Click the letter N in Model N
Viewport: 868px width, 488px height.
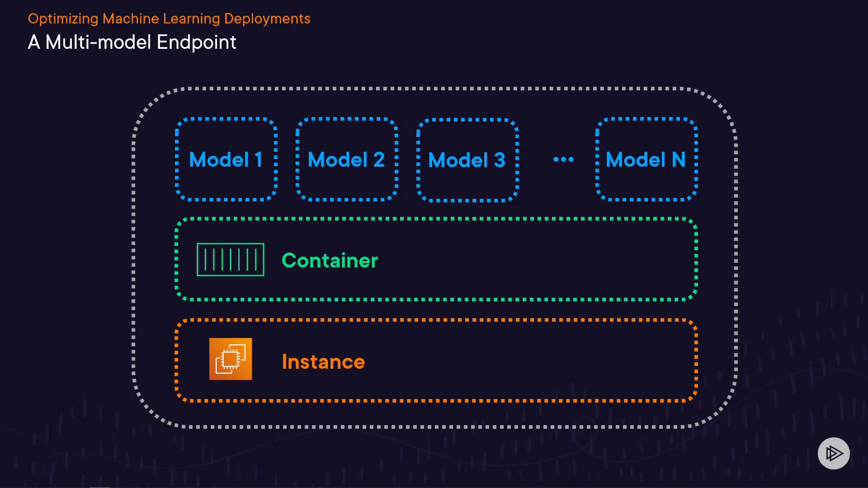pos(678,160)
